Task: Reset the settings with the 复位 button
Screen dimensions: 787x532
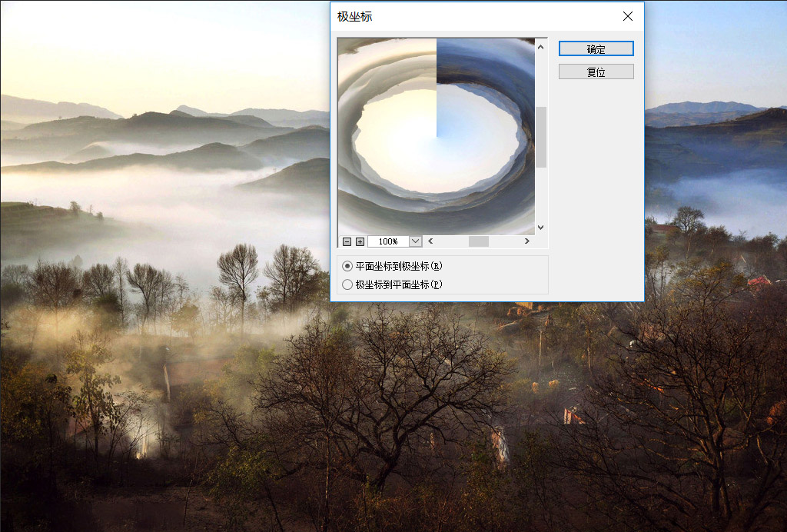Action: pyautogui.click(x=596, y=71)
